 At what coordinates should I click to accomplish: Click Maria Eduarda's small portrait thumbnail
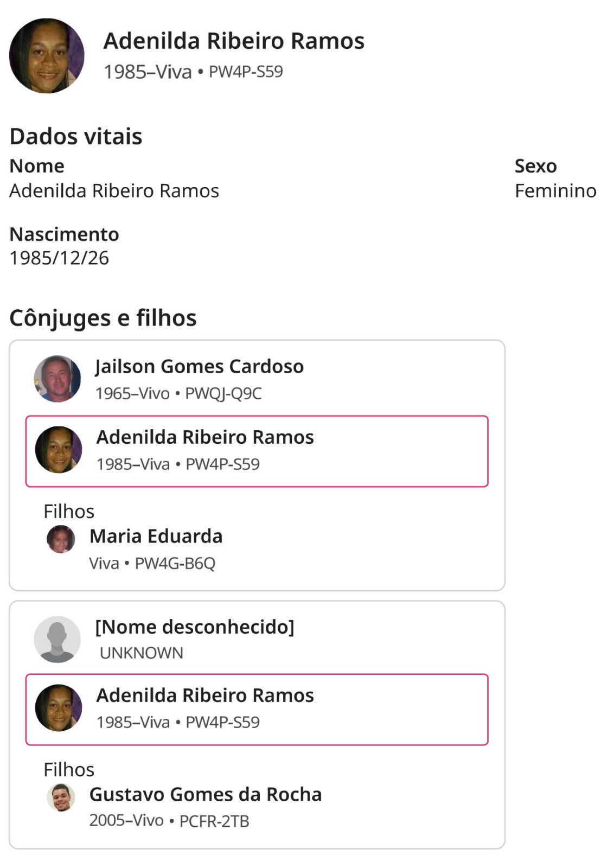tap(61, 539)
